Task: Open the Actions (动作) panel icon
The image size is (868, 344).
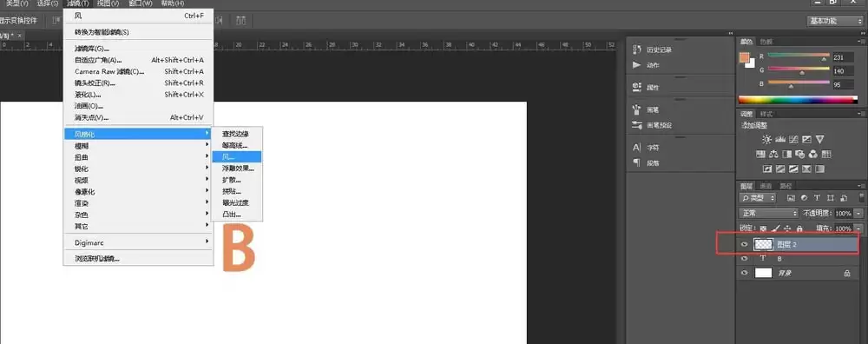Action: point(636,65)
